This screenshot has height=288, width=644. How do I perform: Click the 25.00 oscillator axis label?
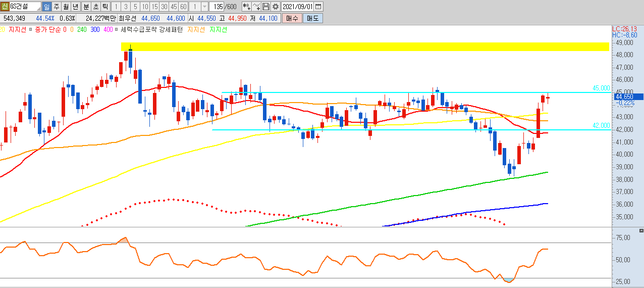[x=623, y=282]
